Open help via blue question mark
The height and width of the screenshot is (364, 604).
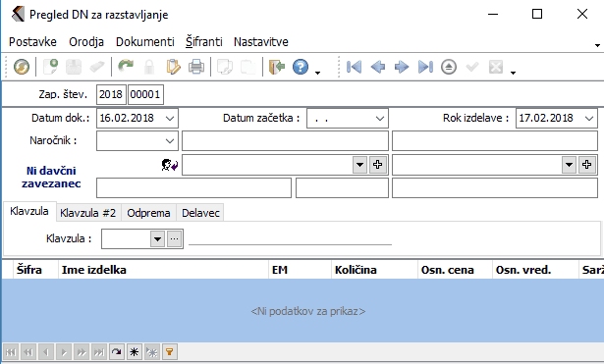(x=301, y=67)
